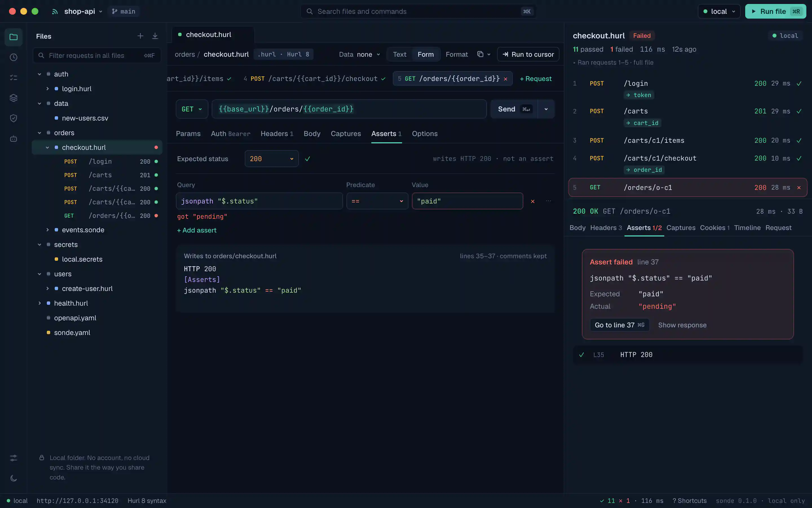Open the Files explorer sidebar icon
The width and height of the screenshot is (812, 508).
tap(14, 37)
